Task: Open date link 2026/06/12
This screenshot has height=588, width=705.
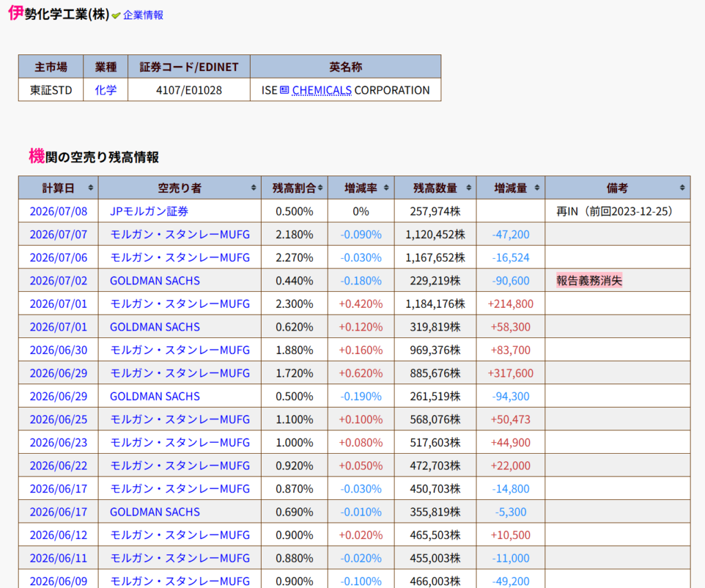Action: coord(59,535)
